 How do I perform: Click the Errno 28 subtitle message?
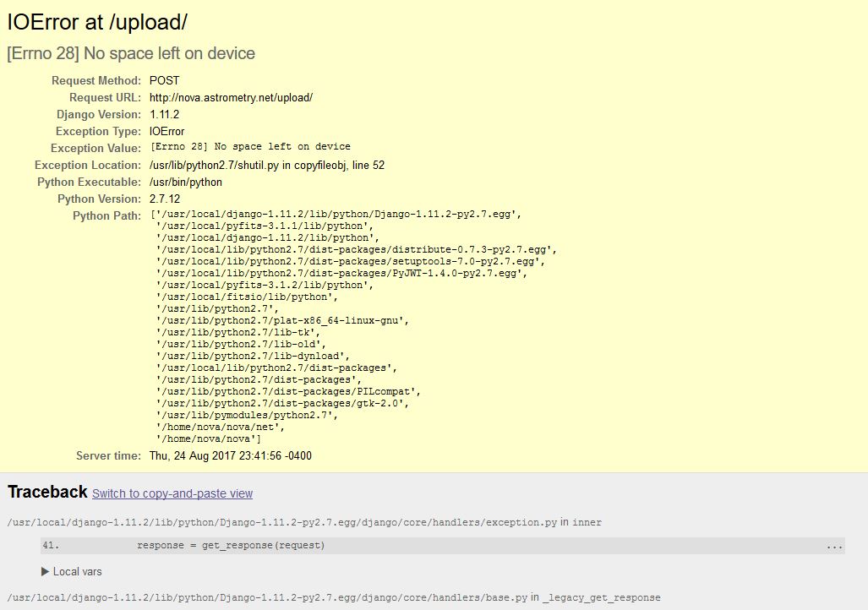(x=131, y=53)
